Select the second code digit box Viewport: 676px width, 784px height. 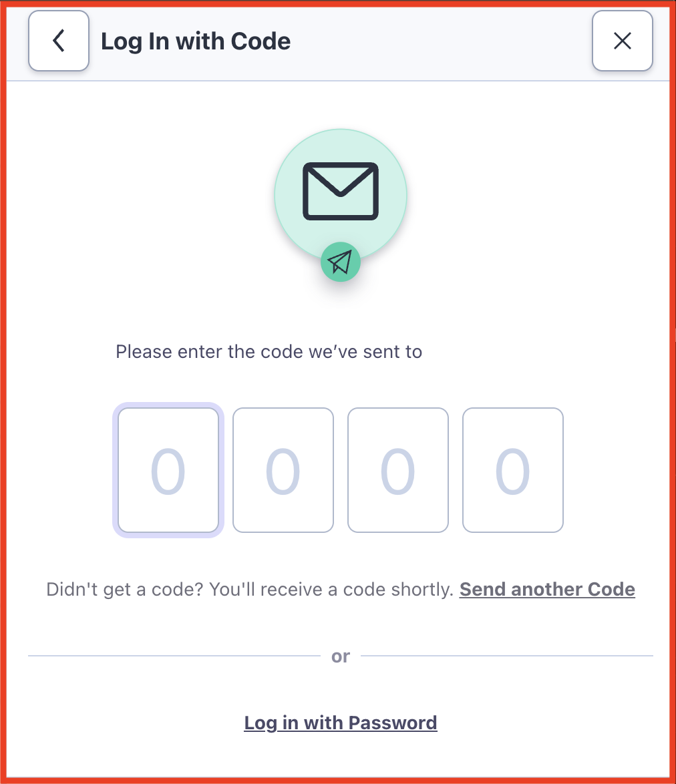tap(283, 470)
